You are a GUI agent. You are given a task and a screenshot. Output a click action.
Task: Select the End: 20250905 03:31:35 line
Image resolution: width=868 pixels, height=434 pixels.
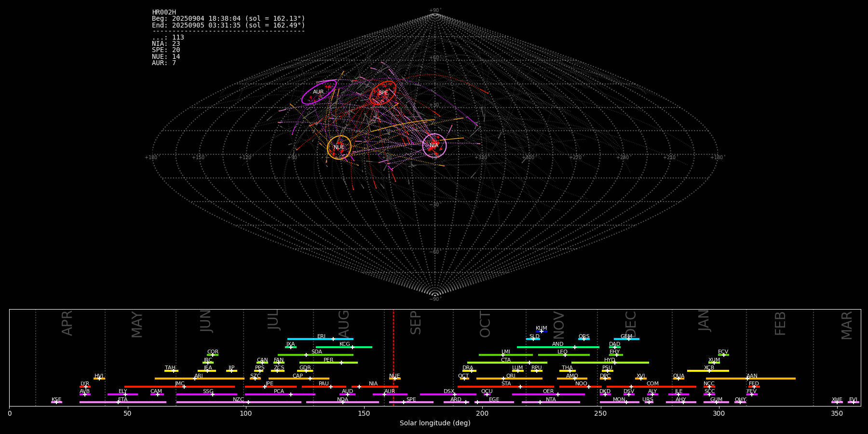(229, 25)
